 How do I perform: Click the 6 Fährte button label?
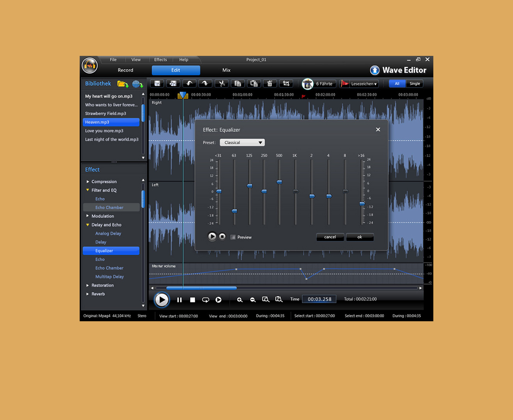pos(324,84)
